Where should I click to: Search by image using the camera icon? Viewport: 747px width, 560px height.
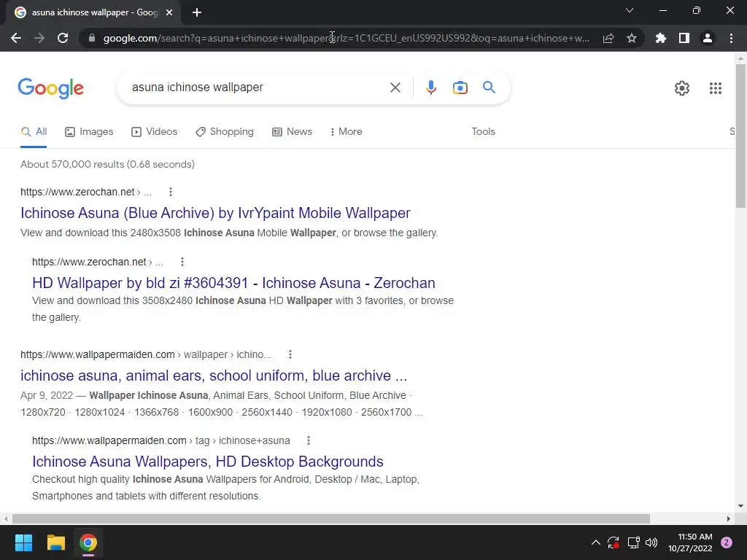point(460,87)
